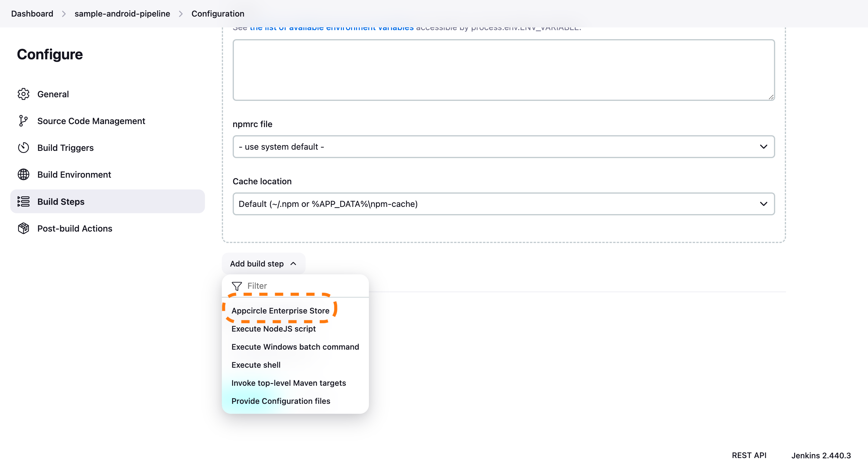This screenshot has width=868, height=474.
Task: Click the Build Environment icon
Action: pos(24,174)
